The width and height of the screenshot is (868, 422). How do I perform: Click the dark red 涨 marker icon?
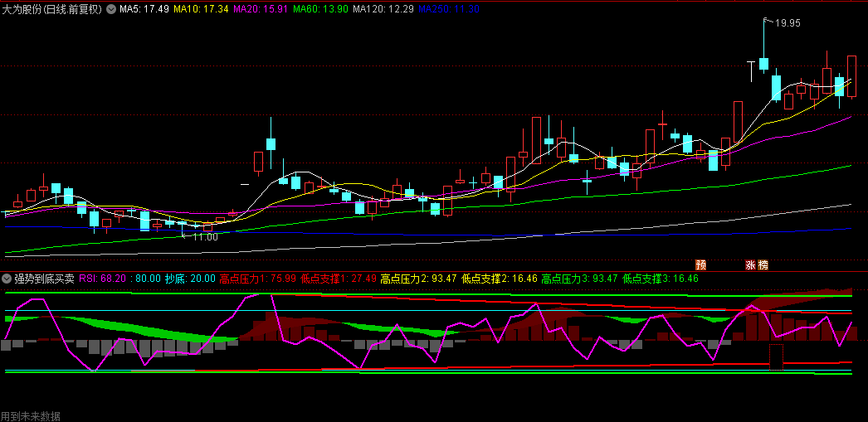[751, 265]
